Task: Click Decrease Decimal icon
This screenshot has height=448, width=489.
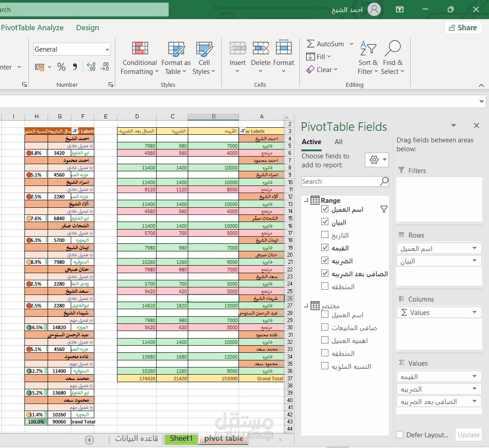Action: click(x=105, y=67)
